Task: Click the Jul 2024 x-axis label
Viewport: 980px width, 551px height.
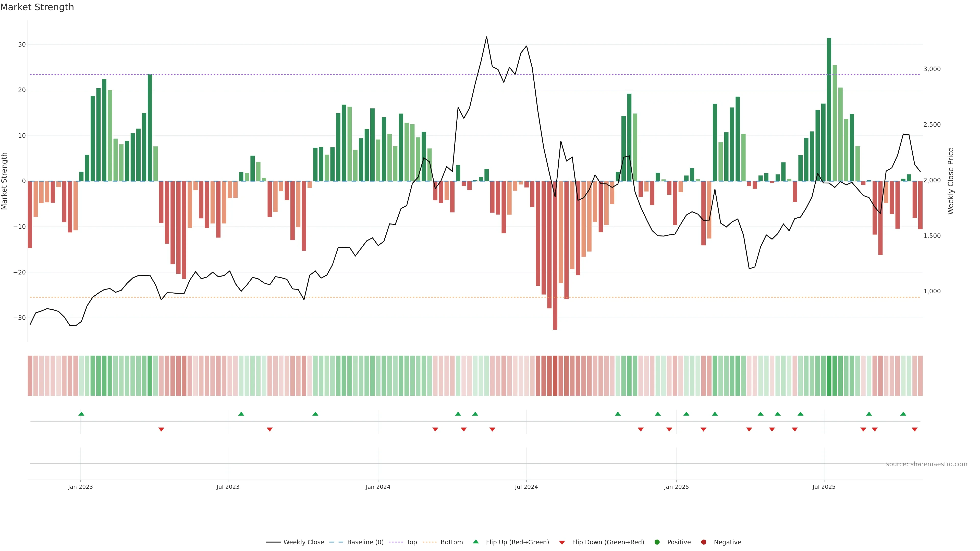Action: [526, 487]
